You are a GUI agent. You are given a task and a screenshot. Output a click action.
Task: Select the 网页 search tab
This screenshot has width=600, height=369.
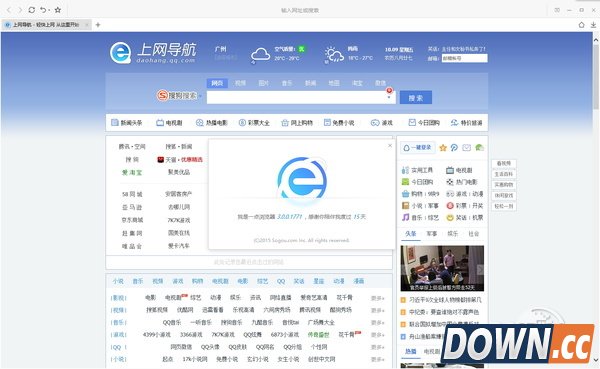coord(217,83)
